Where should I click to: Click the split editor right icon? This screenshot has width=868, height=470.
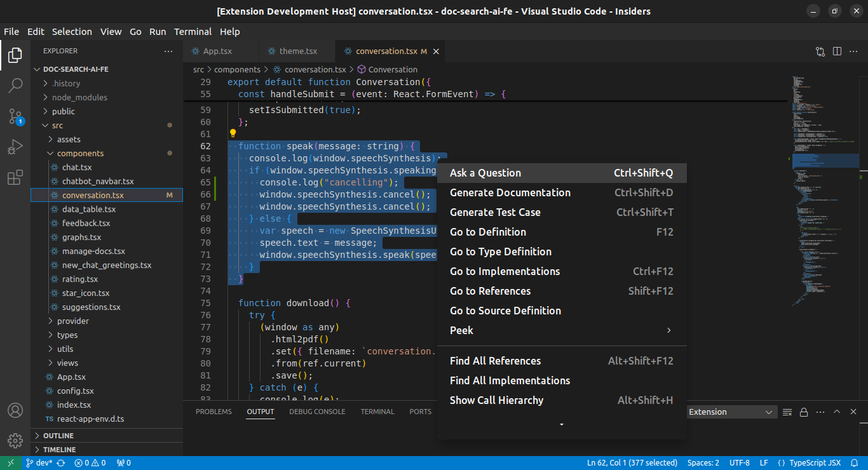coord(837,51)
